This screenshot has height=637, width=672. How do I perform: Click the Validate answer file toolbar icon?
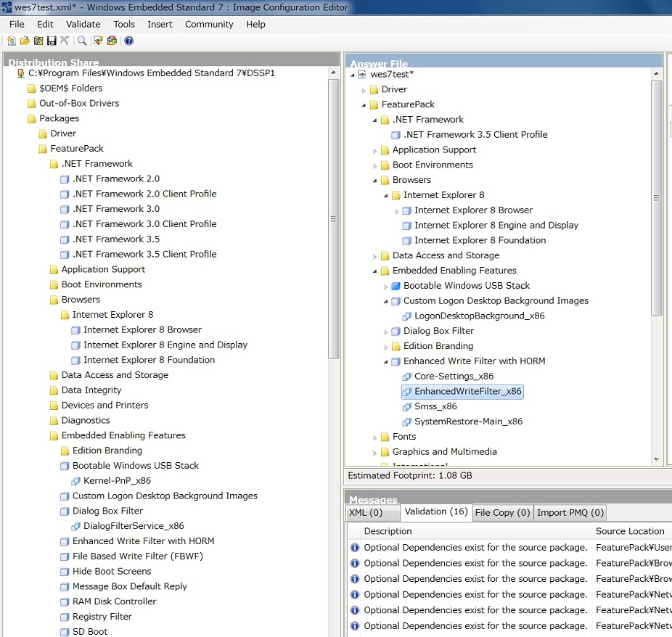[99, 41]
